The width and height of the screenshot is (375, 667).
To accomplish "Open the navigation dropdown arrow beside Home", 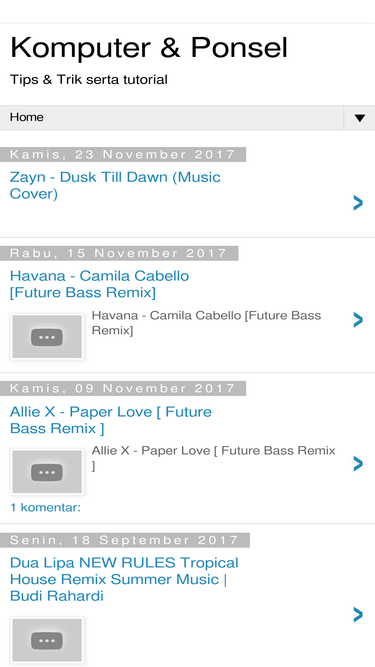I will point(359,118).
